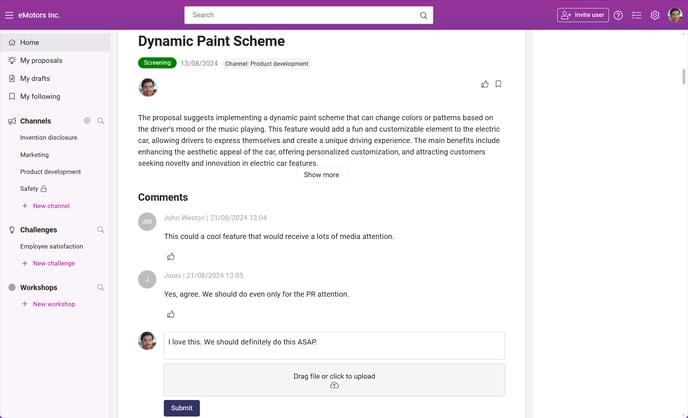Open the user profile avatar in header

675,15
